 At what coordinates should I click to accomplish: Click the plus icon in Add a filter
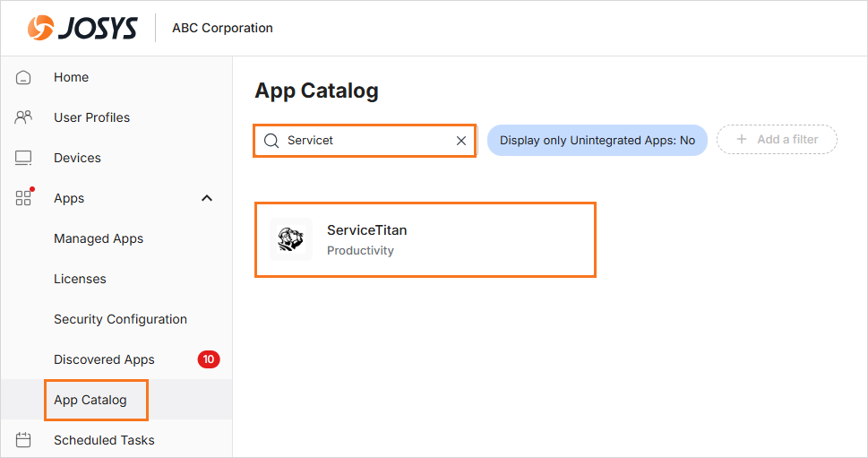pyautogui.click(x=742, y=139)
